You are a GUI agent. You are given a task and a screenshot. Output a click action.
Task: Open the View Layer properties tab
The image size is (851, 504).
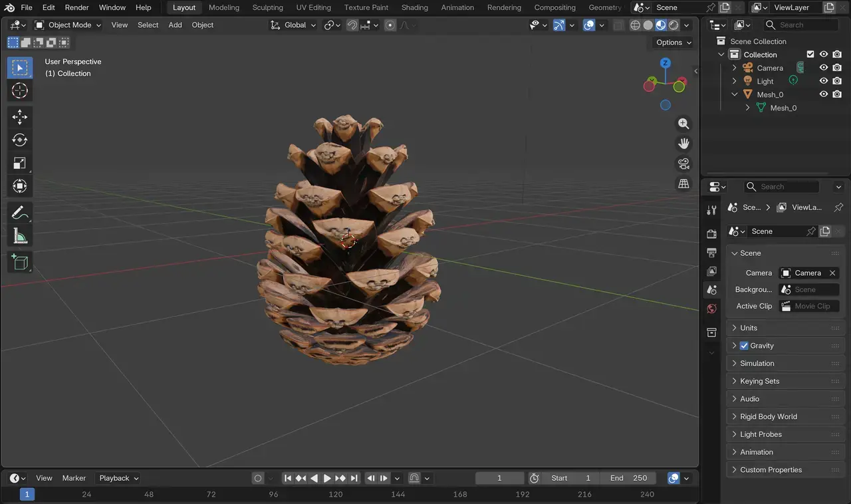711,271
